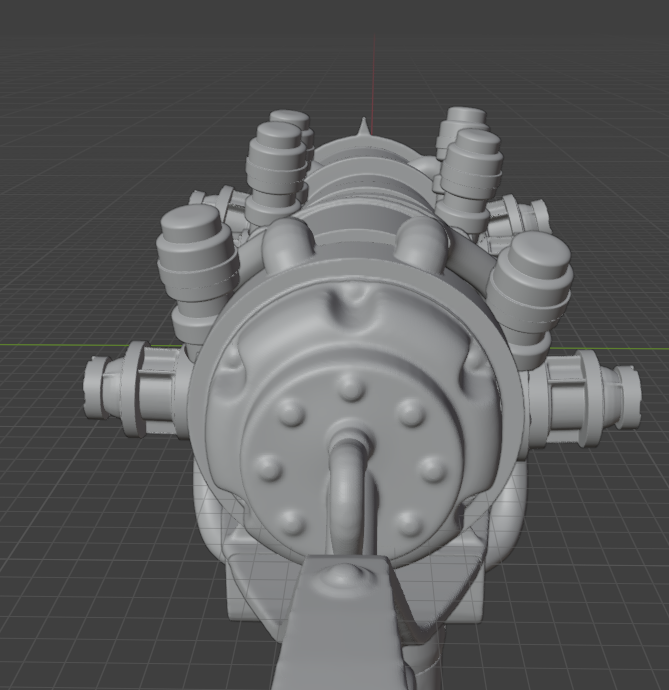Select the upper-left bolt on the round plate

point(291,411)
